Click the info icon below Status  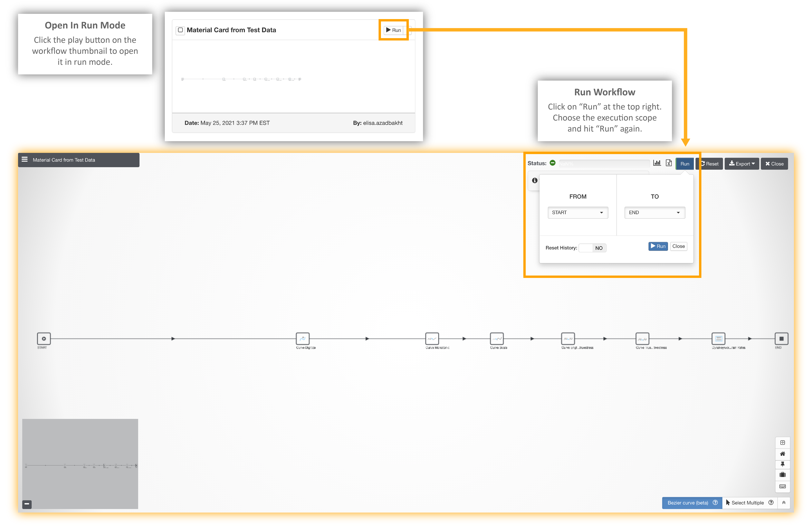(535, 180)
